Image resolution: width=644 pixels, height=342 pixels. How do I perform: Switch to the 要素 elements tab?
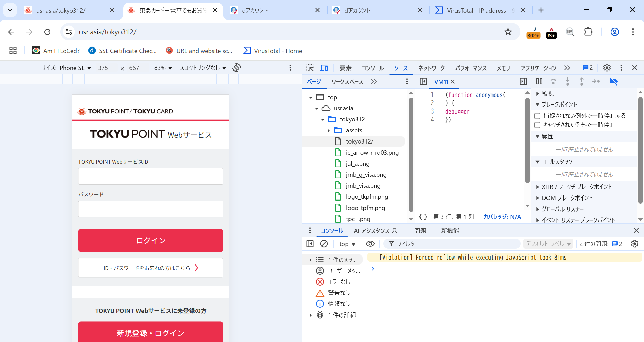pos(345,68)
